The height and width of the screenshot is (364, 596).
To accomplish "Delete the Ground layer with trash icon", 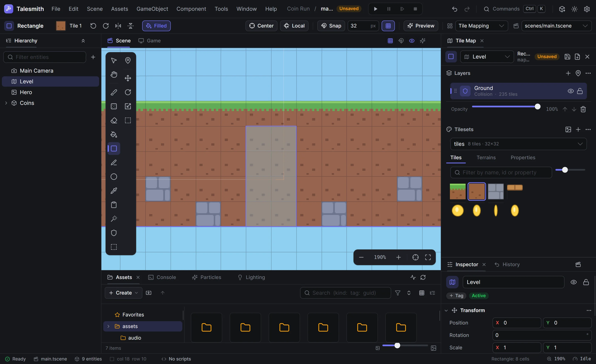I will pyautogui.click(x=583, y=109).
